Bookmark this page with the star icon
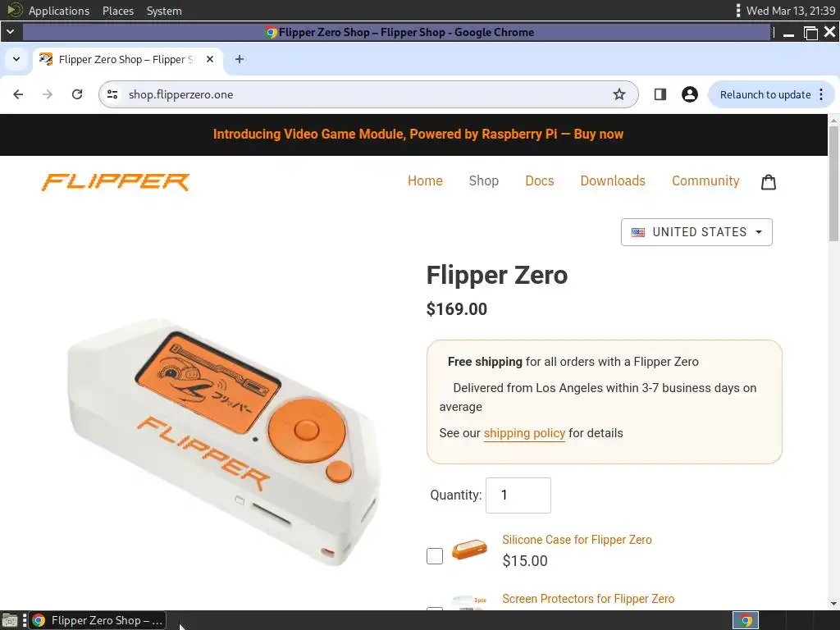Image resolution: width=840 pixels, height=630 pixels. (x=619, y=95)
